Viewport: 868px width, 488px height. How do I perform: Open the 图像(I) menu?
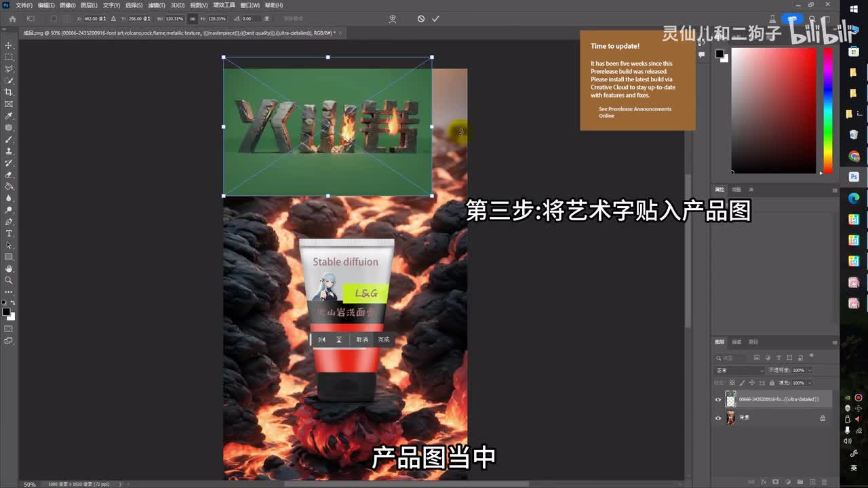click(67, 5)
